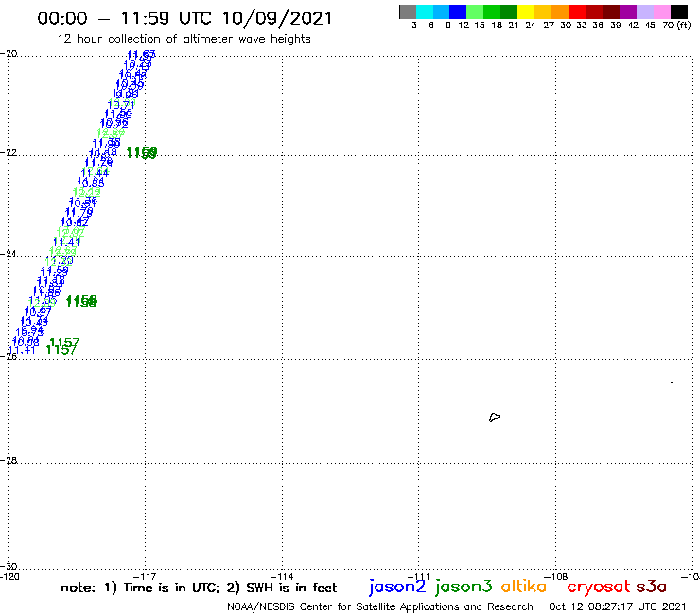Click the -111 longitude label
This screenshot has height=615, width=700.
[x=418, y=576]
